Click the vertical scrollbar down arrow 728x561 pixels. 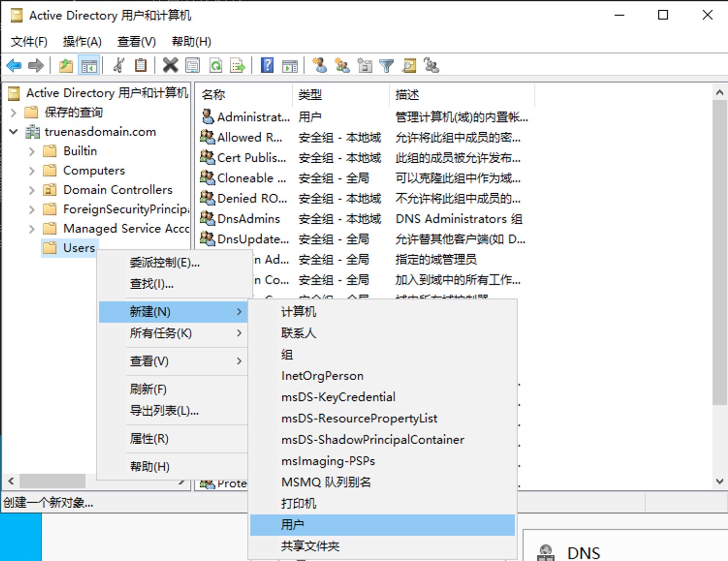(719, 482)
